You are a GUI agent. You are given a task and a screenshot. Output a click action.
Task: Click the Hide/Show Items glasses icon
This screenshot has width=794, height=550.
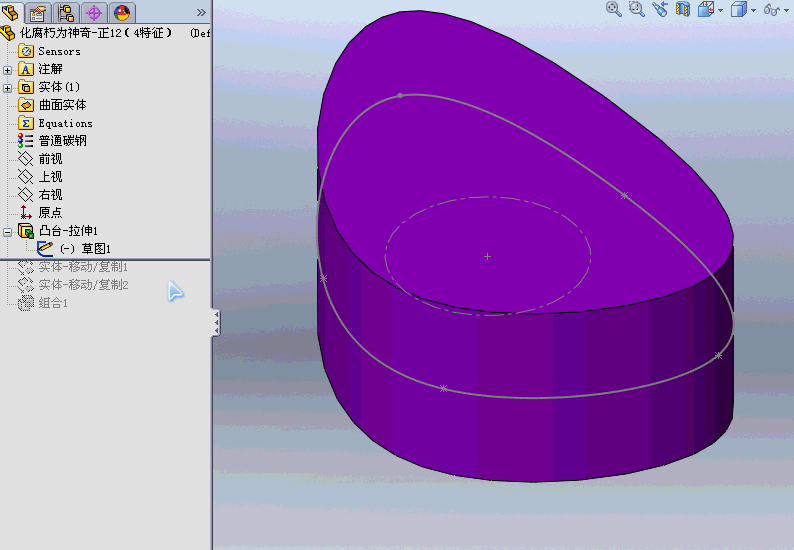click(772, 9)
